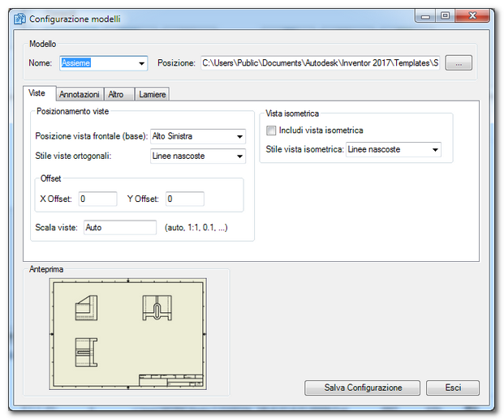
Task: Click the X Offset input field
Action: (97, 199)
